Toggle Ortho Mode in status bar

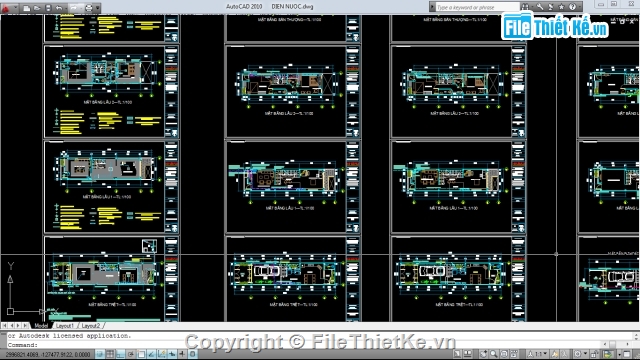coord(120,354)
